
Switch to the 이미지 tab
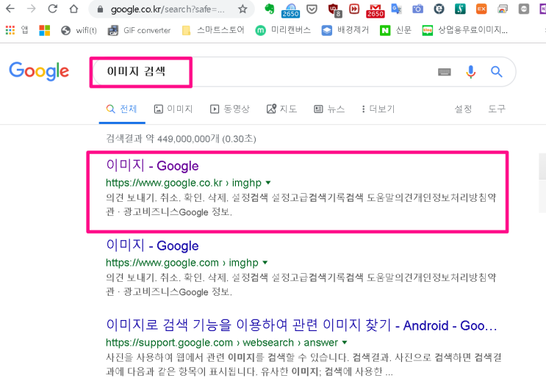[173, 109]
